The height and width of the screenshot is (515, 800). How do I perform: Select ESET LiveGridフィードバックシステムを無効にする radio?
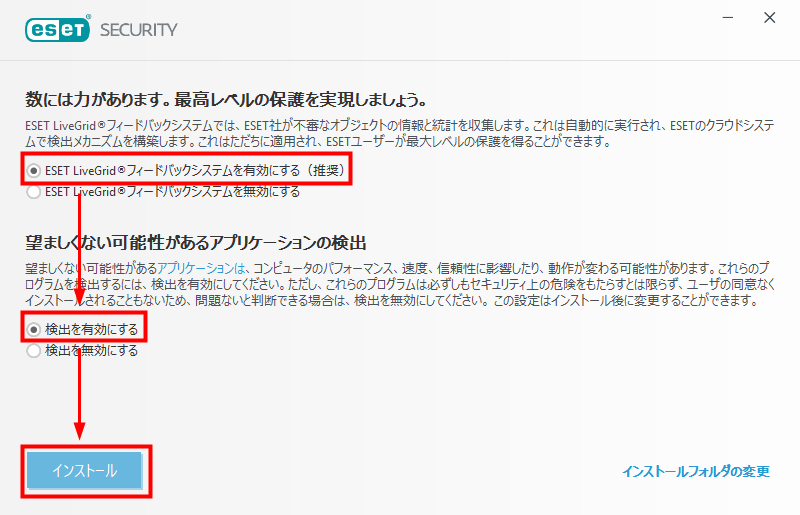pyautogui.click(x=34, y=192)
